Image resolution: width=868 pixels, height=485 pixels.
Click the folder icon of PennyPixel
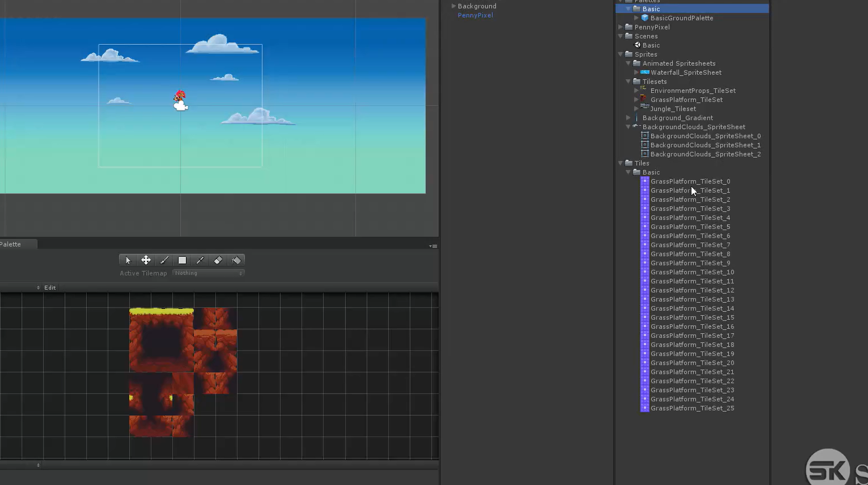coord(629,27)
